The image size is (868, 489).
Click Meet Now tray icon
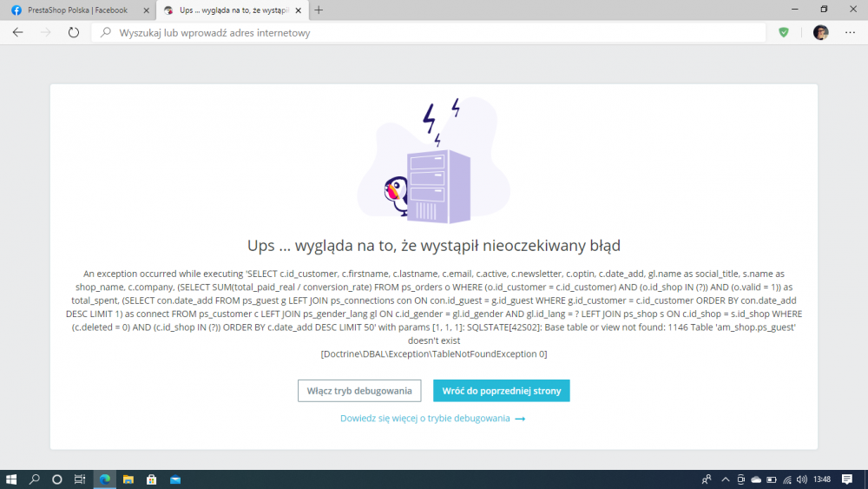click(740, 479)
